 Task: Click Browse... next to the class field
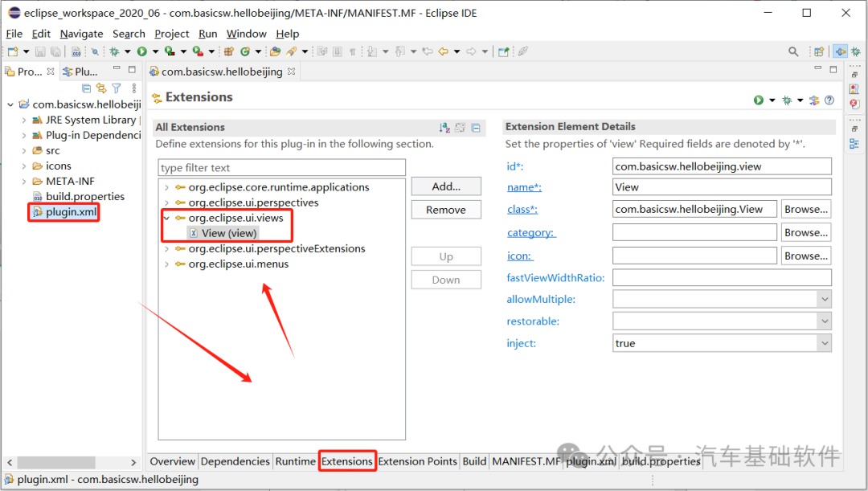[806, 209]
